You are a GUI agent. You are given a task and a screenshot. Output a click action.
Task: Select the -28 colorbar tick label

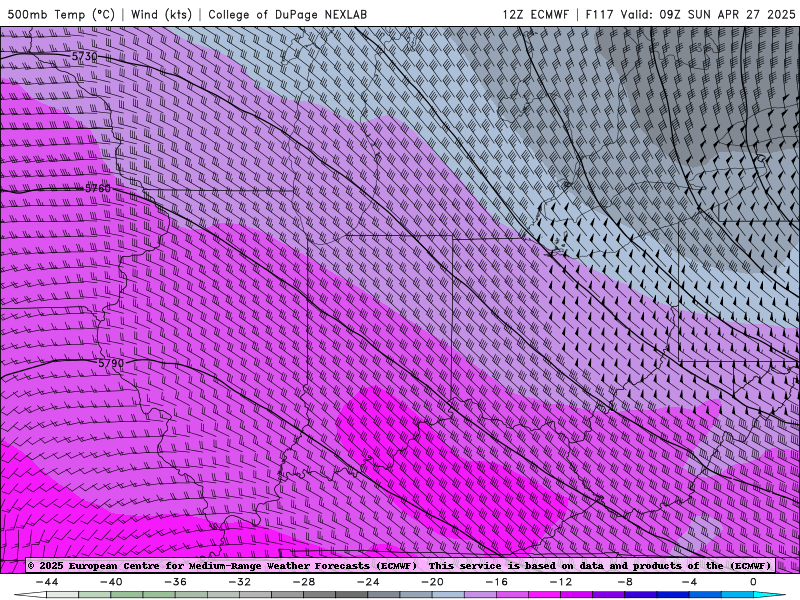(304, 582)
